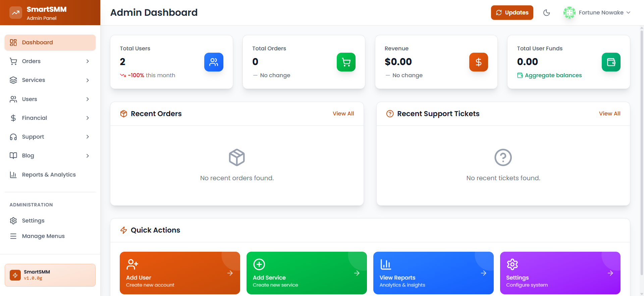Open Manage Menus under Administration
Screen dimensions: 644x296
click(43, 236)
